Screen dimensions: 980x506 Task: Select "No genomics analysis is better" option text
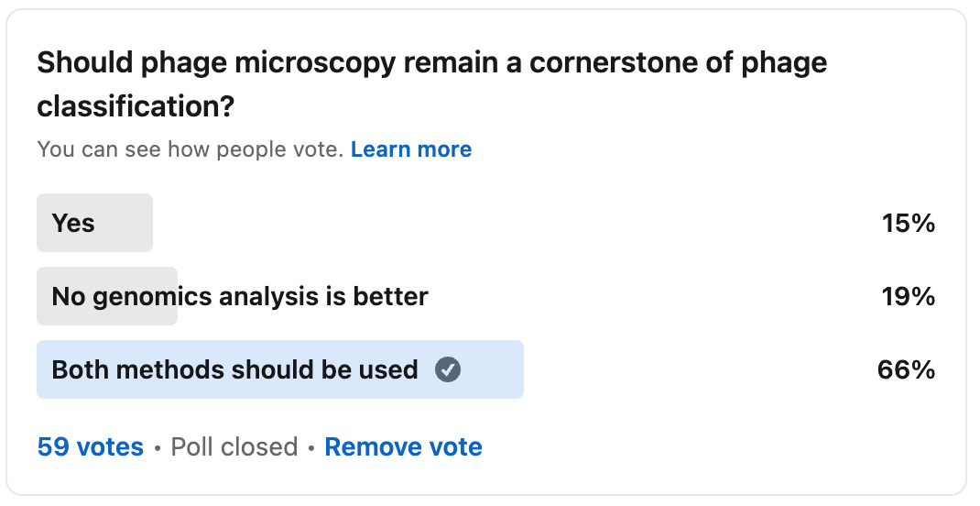[240, 296]
